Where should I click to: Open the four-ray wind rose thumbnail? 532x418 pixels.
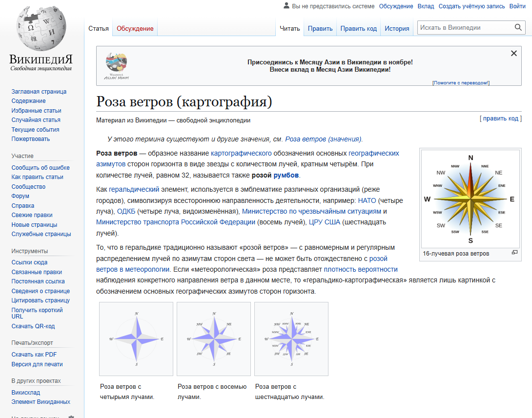(x=136, y=338)
